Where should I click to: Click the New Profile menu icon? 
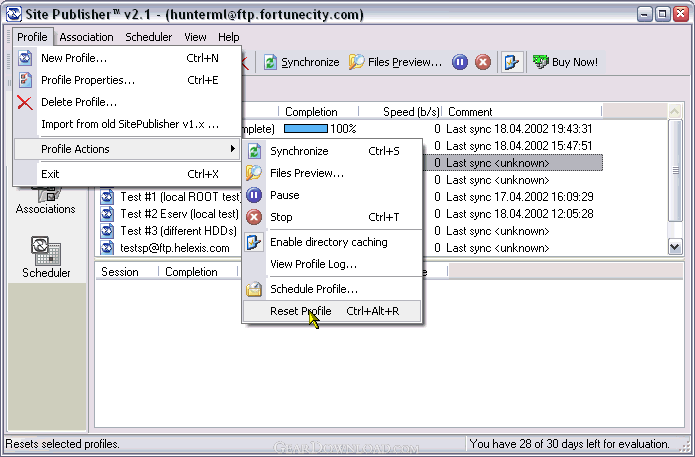[25, 58]
